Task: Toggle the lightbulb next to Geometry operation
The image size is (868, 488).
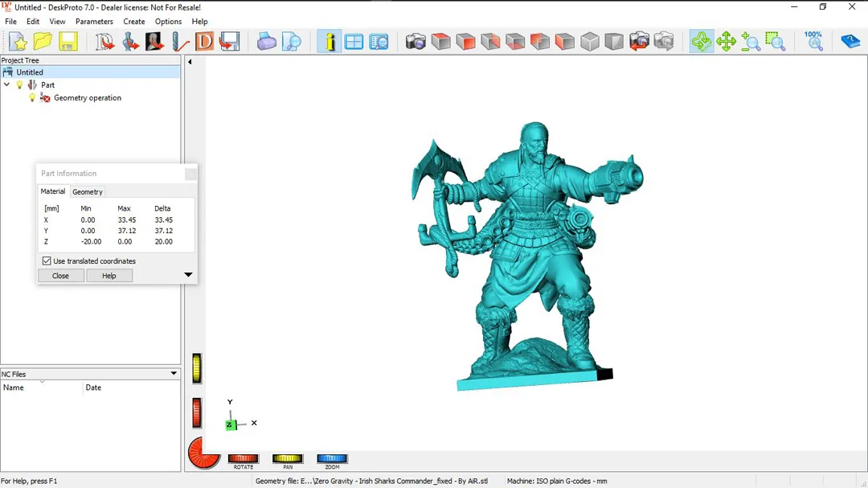Action: [x=32, y=97]
